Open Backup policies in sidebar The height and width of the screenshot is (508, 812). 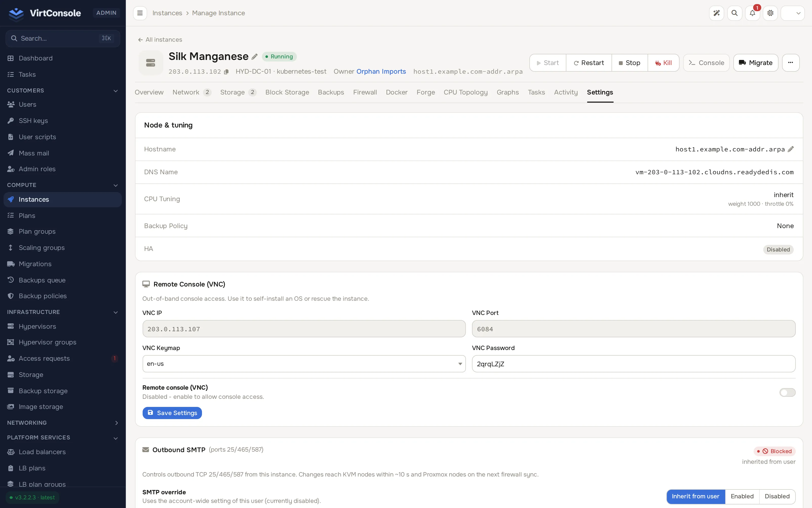(63, 296)
